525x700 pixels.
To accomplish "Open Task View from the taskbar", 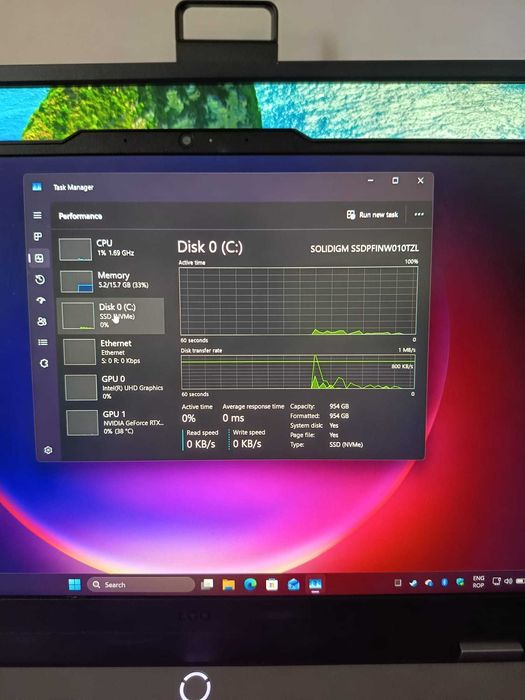I will tap(207, 584).
